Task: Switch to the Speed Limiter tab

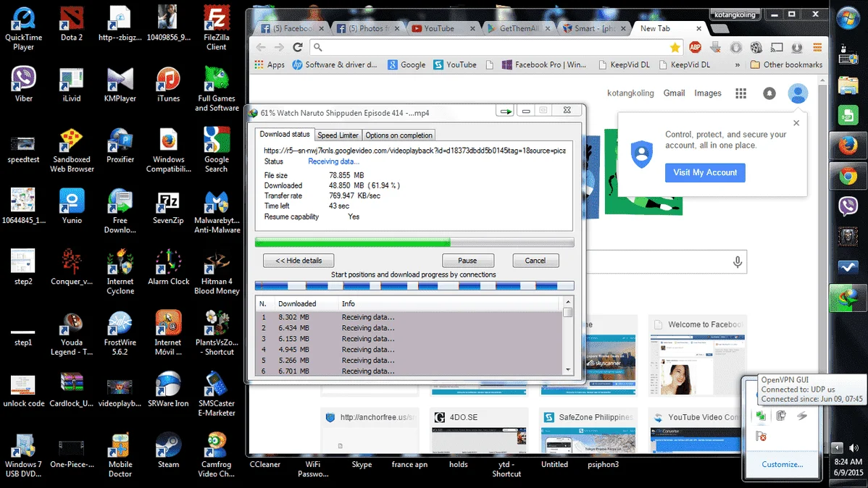Action: pyautogui.click(x=338, y=135)
